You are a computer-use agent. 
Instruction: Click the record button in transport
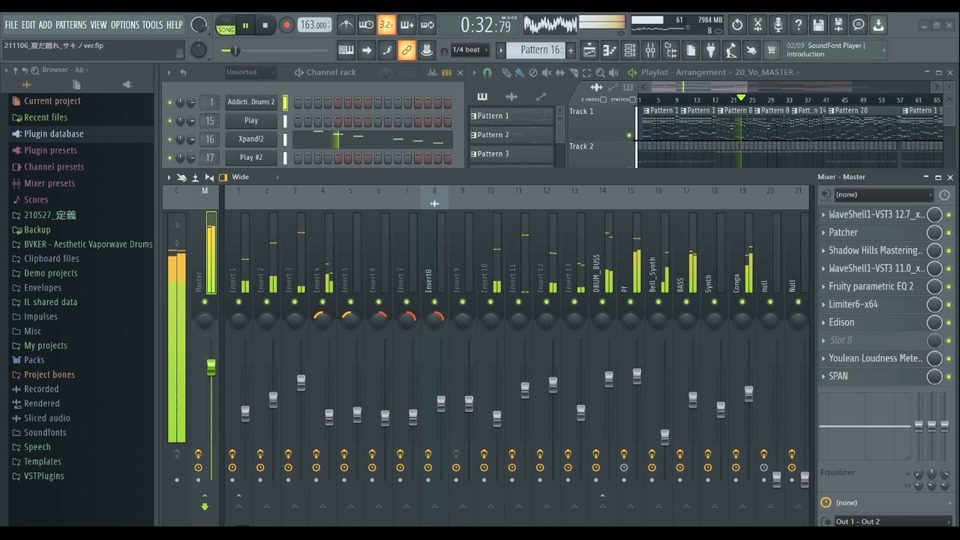pos(286,25)
